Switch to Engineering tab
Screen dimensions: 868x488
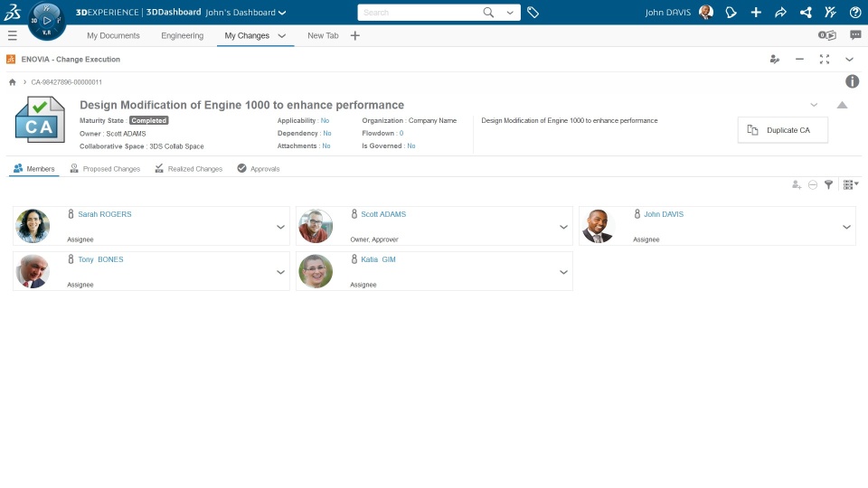(182, 35)
